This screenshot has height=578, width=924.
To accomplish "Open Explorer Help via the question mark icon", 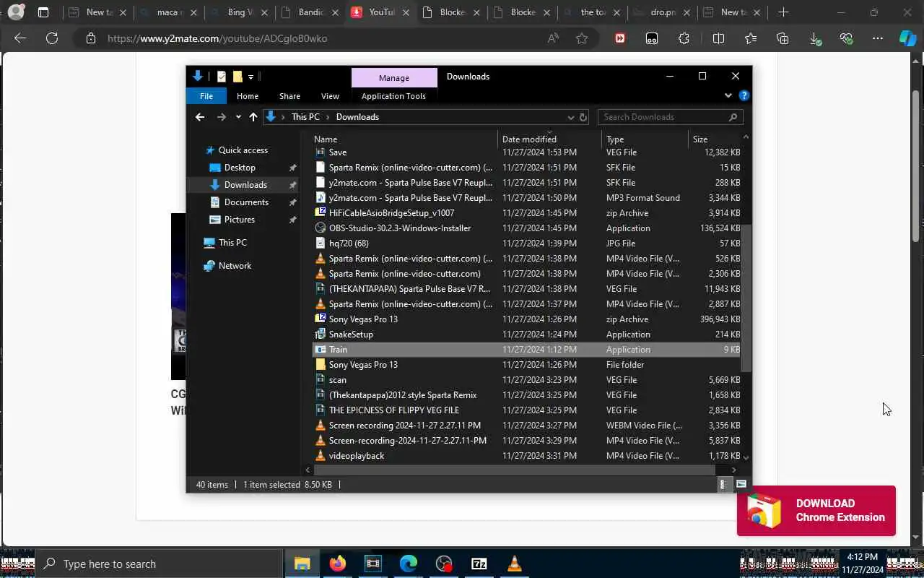I will pos(744,95).
